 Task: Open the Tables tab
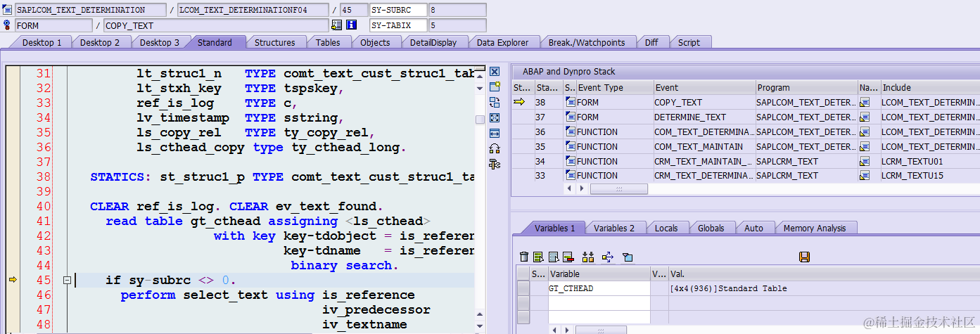point(328,42)
